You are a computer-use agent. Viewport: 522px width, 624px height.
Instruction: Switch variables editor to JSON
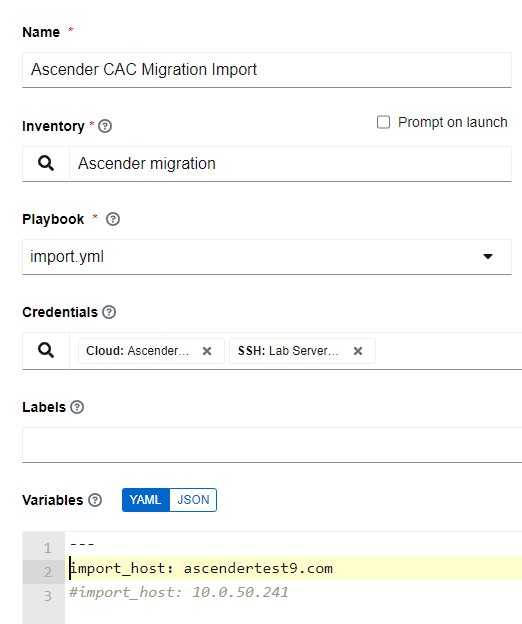(193, 500)
